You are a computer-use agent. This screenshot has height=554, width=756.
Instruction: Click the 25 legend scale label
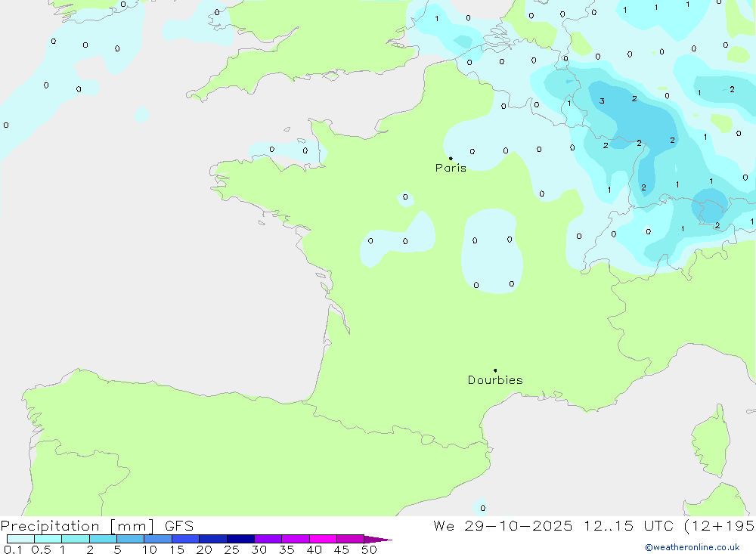click(x=232, y=549)
